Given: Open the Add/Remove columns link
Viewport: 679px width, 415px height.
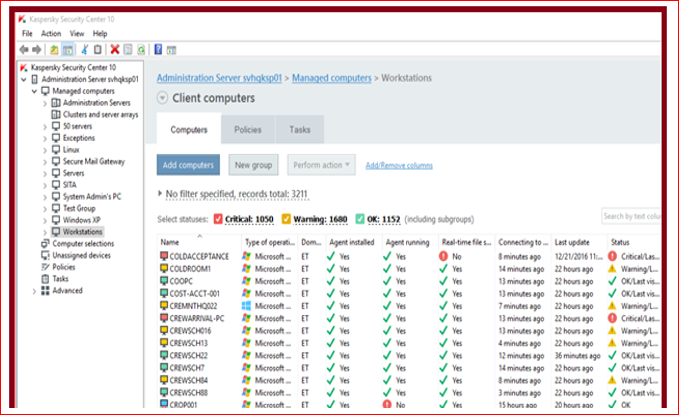Looking at the screenshot, I should point(399,165).
